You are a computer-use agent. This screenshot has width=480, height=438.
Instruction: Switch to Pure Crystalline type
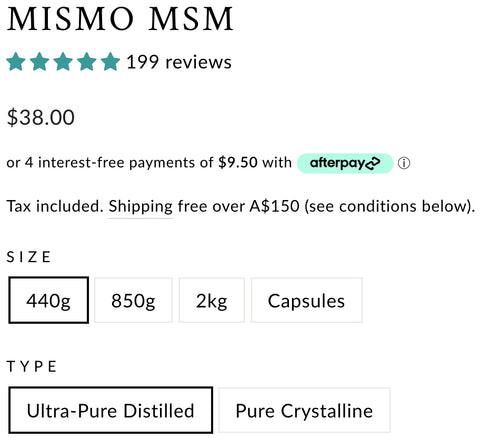(304, 410)
